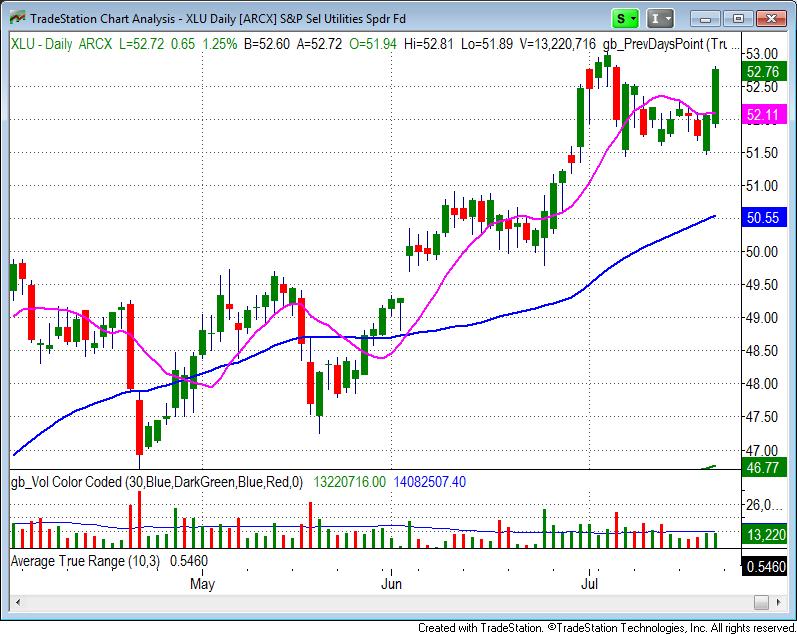This screenshot has width=797, height=634.
Task: Open the gray I interval link dropdown
Action: tap(661, 18)
